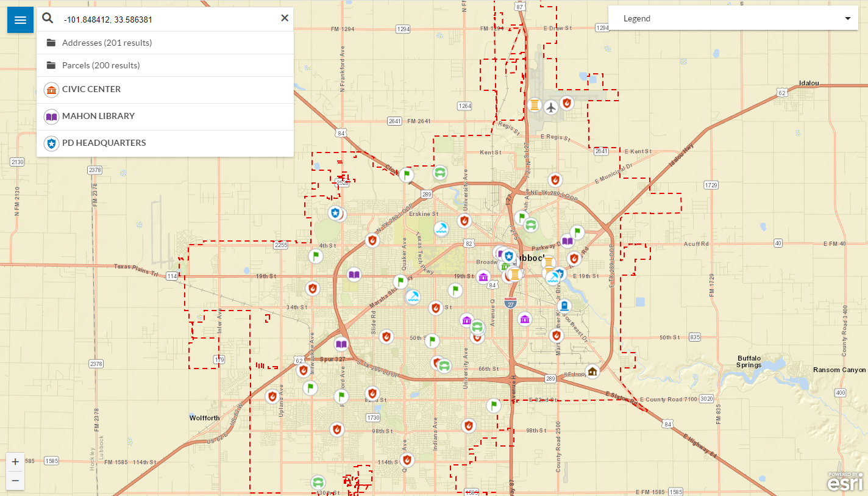868x496 pixels.
Task: Click the orange column marker beside the airplane
Action: [535, 104]
